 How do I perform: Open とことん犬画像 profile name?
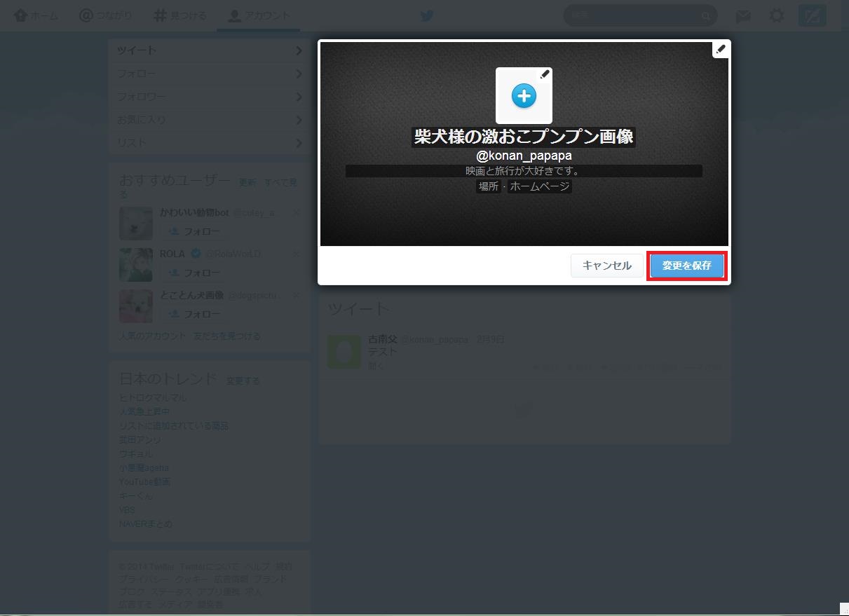191,295
